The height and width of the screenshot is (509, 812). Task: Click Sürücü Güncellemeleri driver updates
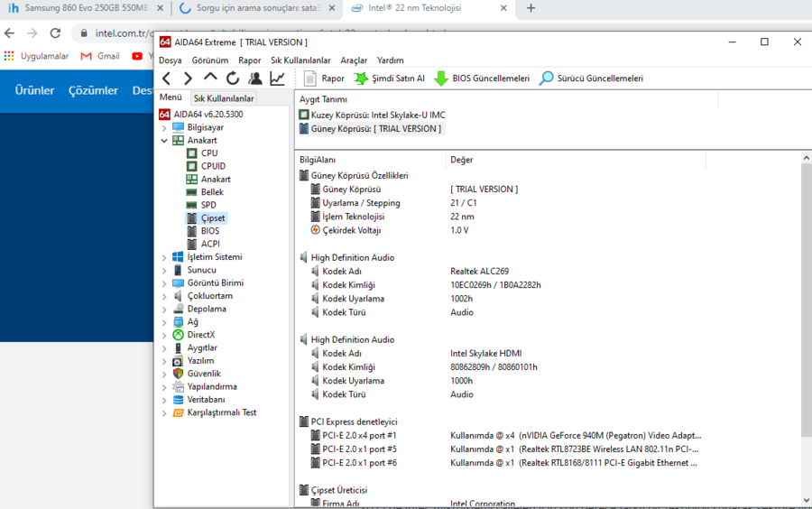click(591, 79)
